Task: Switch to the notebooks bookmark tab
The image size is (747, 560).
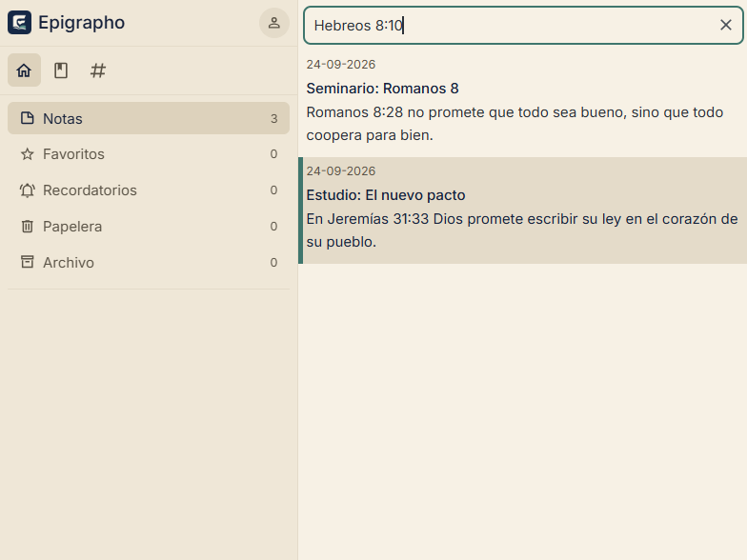Action: point(61,70)
